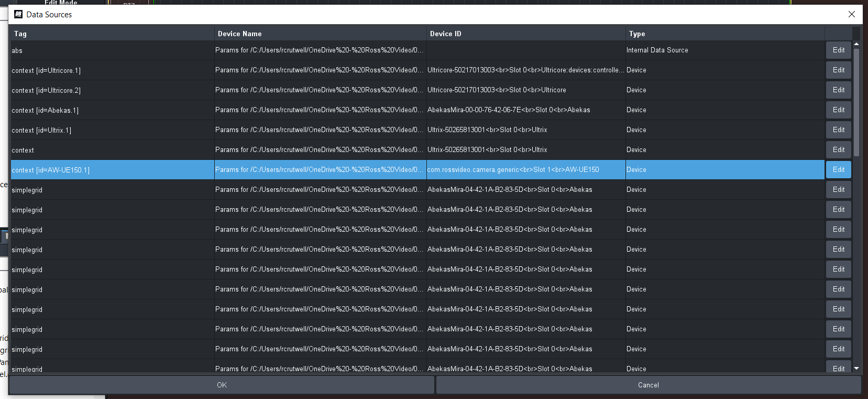Screen dimensions: 868x399
Task: Select the context [id=Abekas.1] tag
Action: pos(113,110)
